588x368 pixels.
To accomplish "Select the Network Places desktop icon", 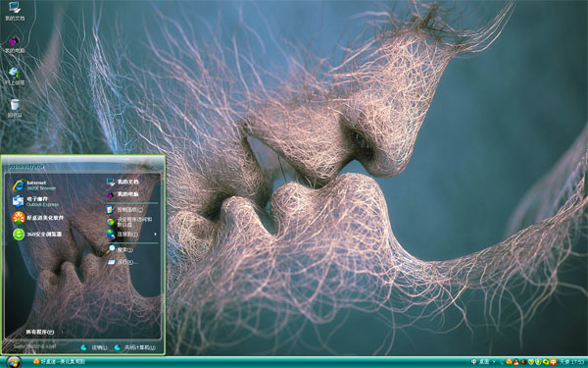I will pyautogui.click(x=15, y=76).
